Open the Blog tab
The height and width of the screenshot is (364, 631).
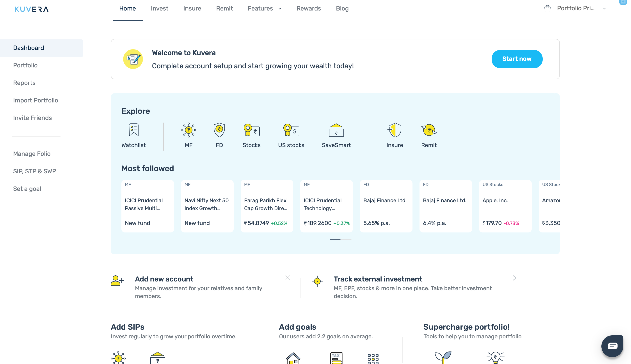click(342, 9)
